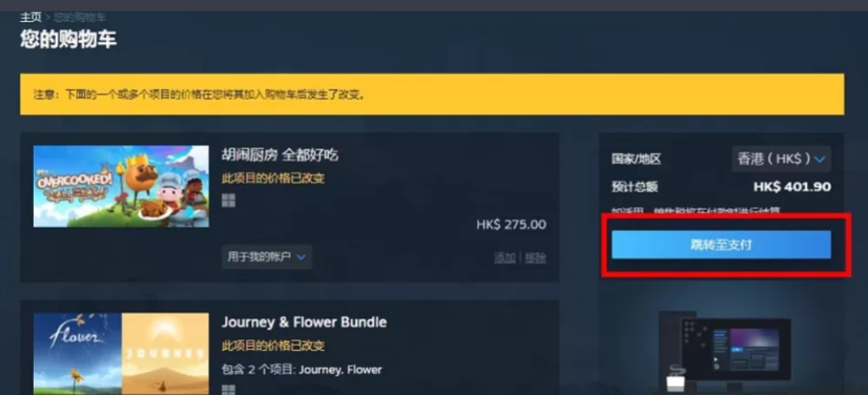Open the 胡闹厨房 全都好吃 title link
The width and height of the screenshot is (868, 395).
280,155
